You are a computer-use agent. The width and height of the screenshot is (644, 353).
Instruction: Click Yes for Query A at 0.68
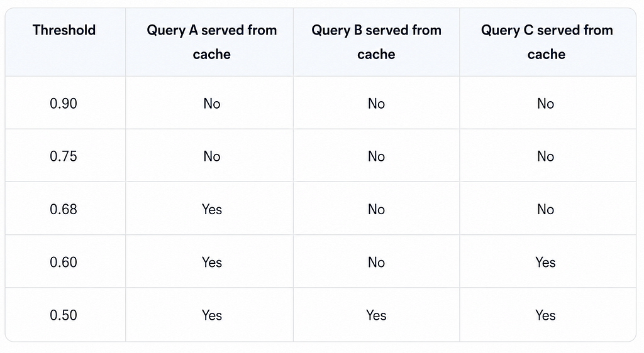tap(212, 209)
